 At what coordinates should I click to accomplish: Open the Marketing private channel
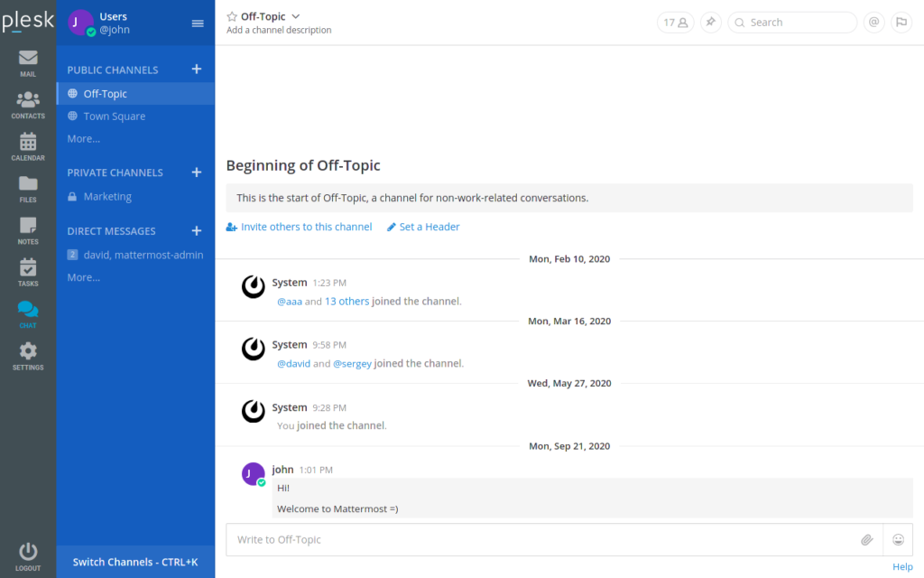[x=107, y=196]
